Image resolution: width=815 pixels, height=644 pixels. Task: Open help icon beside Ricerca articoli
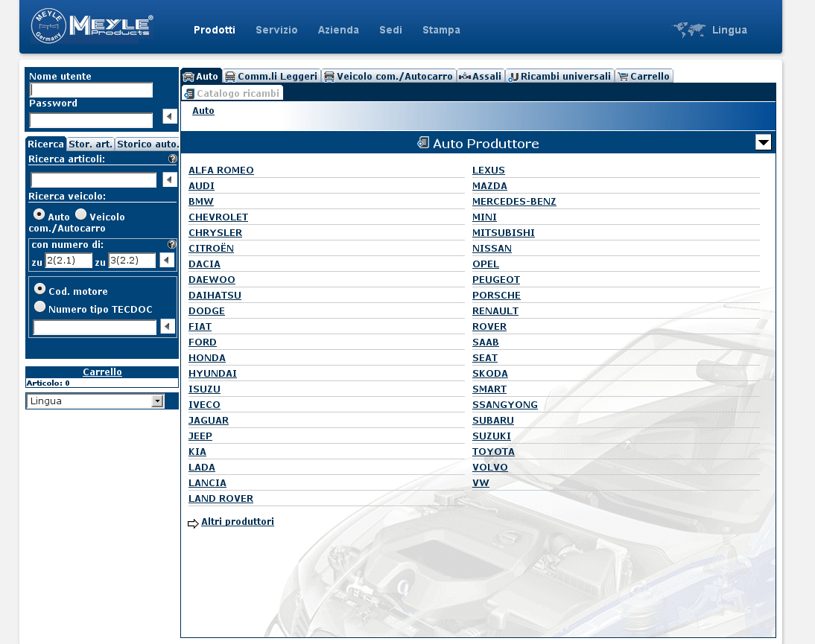click(173, 159)
